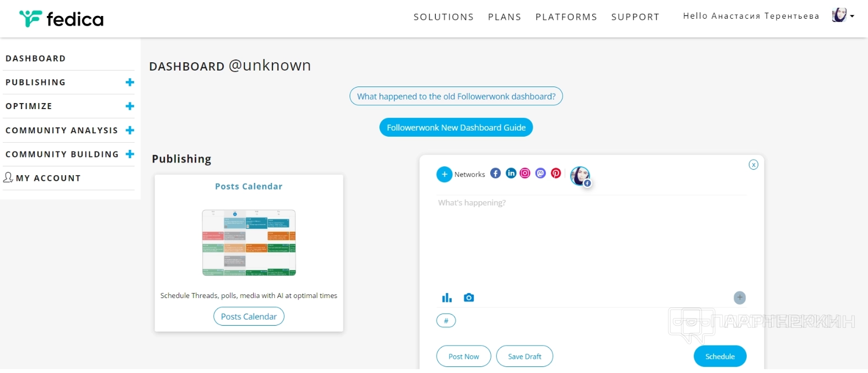This screenshot has height=373, width=868.
Task: Select the Pinterest network icon
Action: point(556,173)
